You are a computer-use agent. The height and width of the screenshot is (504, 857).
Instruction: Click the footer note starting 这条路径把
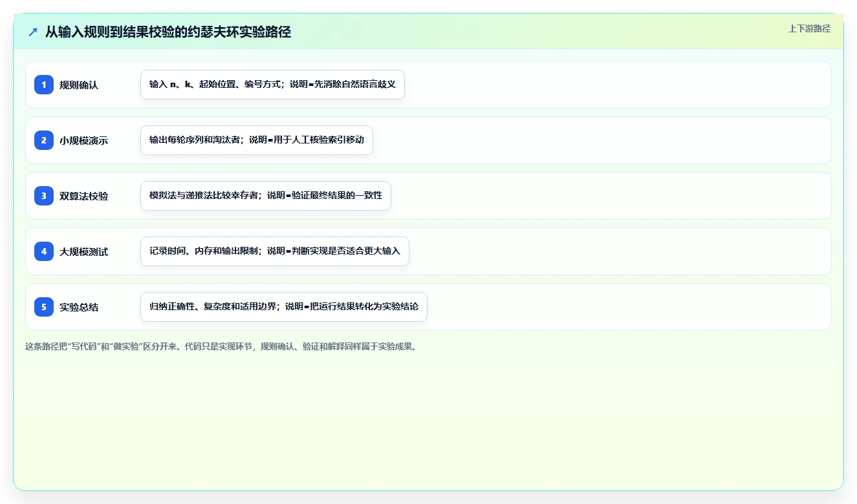point(222,346)
